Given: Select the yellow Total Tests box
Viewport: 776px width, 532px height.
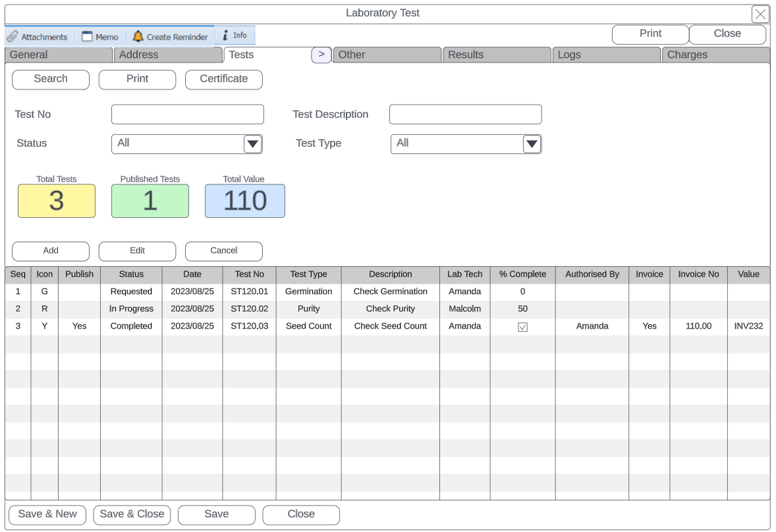Looking at the screenshot, I should 57,201.
